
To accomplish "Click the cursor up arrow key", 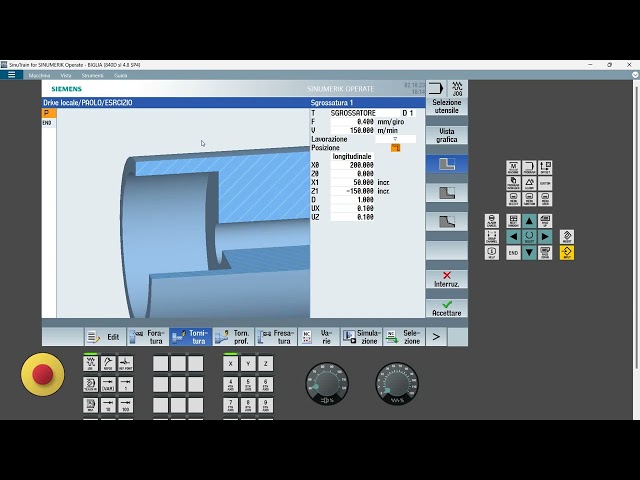I will click(x=529, y=221).
